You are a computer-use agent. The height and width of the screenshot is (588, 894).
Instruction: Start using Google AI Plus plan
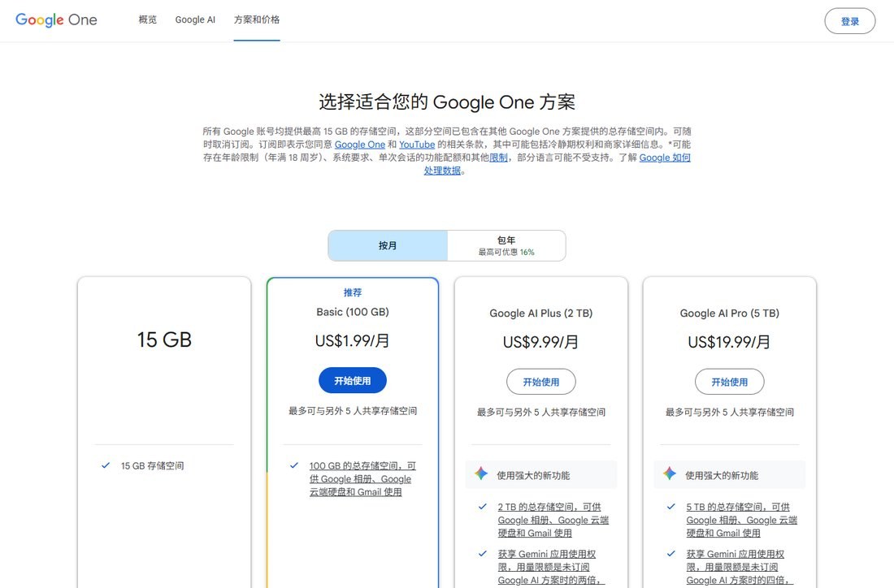[541, 382]
